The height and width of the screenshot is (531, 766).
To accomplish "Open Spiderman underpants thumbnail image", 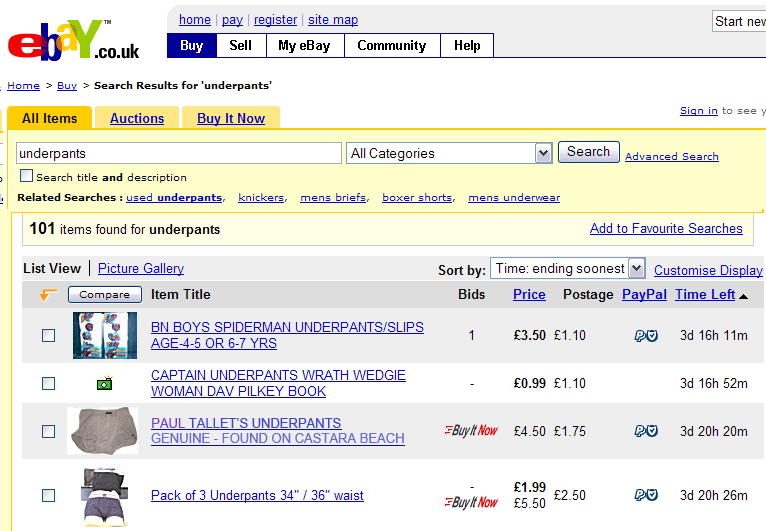I will [105, 336].
